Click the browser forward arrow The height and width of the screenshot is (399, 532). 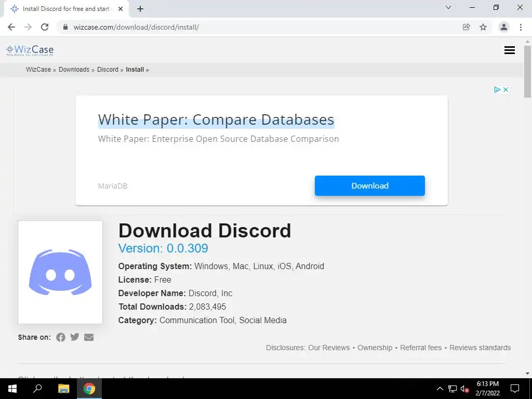28,27
